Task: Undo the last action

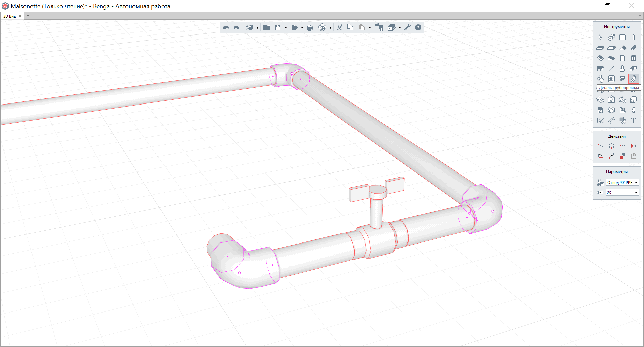Action: (x=226, y=28)
